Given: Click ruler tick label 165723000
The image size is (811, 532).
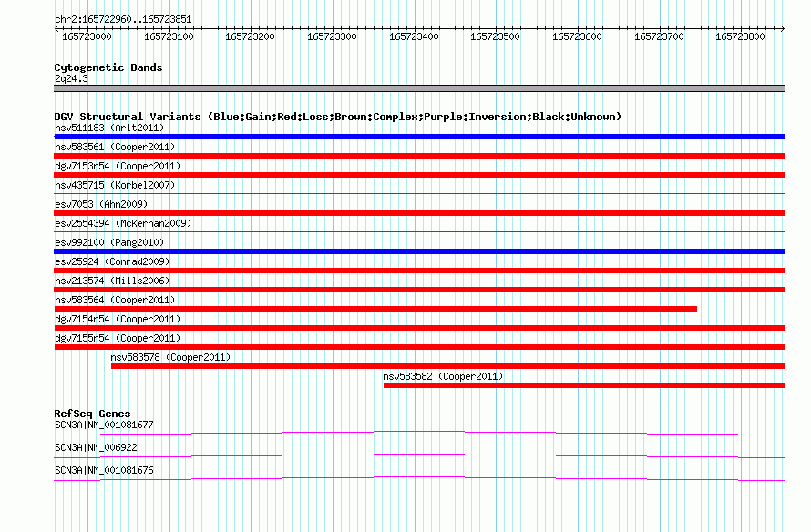Looking at the screenshot, I should click(87, 36).
